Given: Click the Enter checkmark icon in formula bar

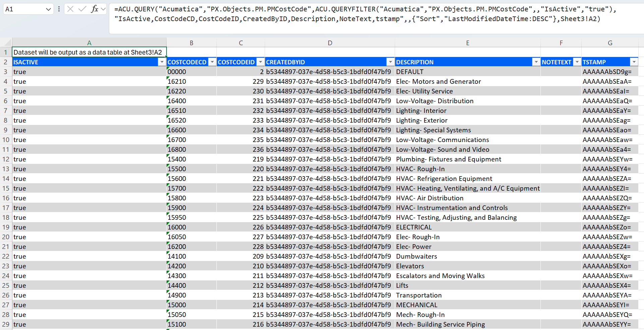Looking at the screenshot, I should pyautogui.click(x=82, y=9).
